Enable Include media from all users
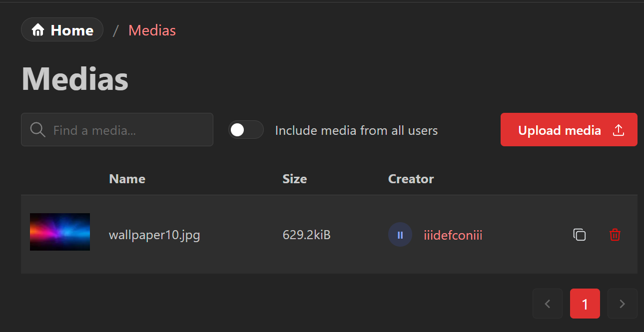 click(246, 130)
